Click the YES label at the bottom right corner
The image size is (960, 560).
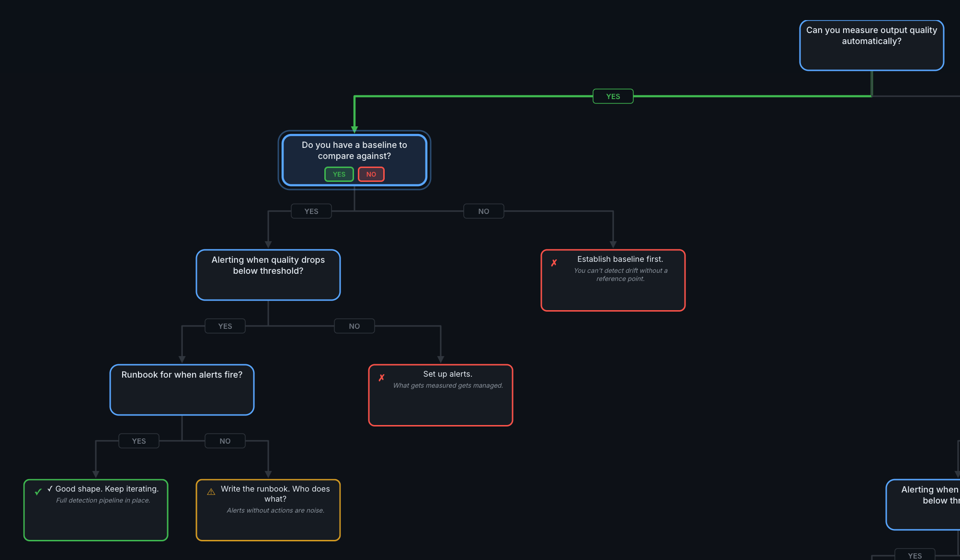pyautogui.click(x=914, y=555)
